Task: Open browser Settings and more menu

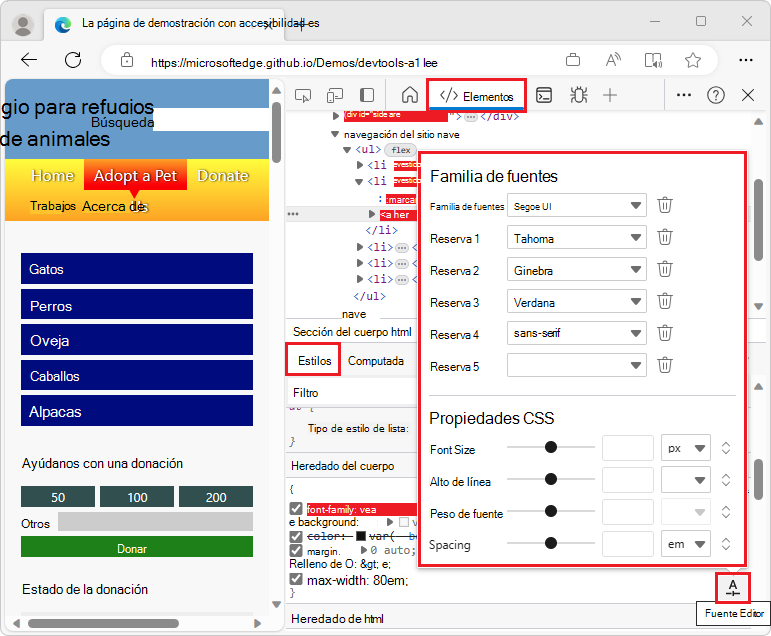Action: (745, 60)
